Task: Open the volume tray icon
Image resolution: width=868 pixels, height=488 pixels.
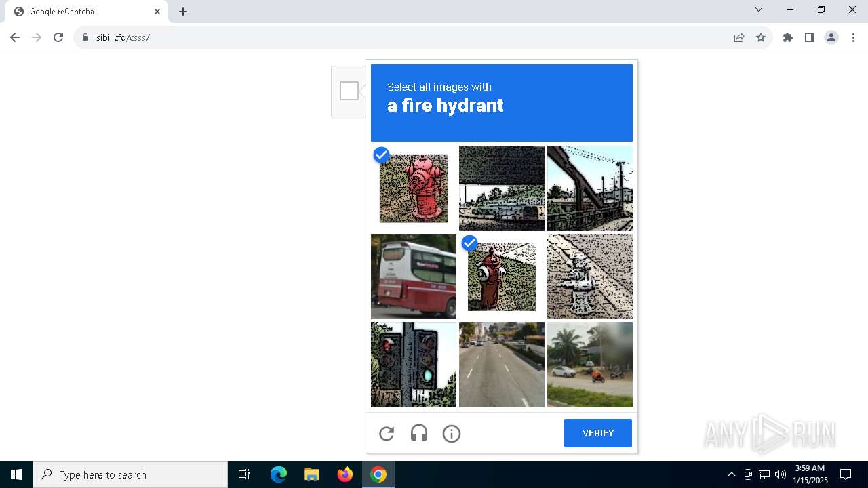Action: [x=781, y=474]
